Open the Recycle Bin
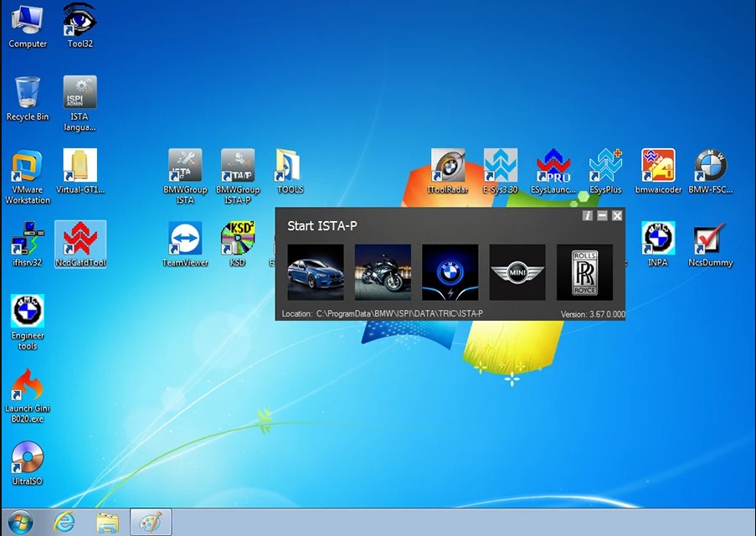 (x=28, y=99)
